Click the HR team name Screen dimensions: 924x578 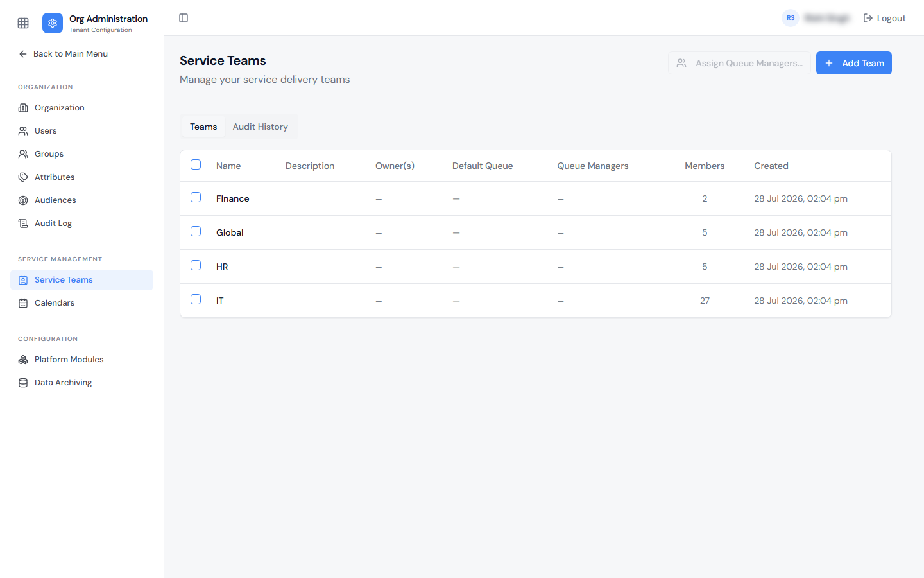[222, 267]
